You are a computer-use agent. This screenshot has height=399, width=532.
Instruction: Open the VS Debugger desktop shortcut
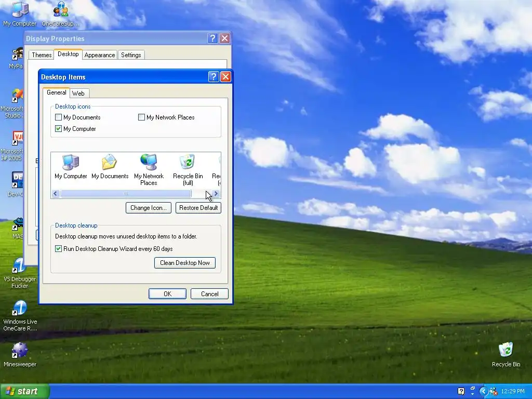point(20,273)
